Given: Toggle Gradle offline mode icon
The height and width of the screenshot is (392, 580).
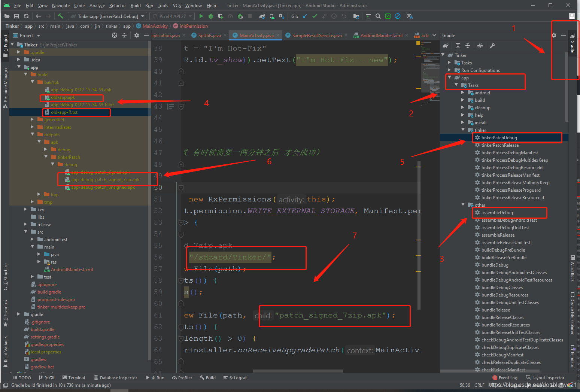Looking at the screenshot, I should click(480, 46).
